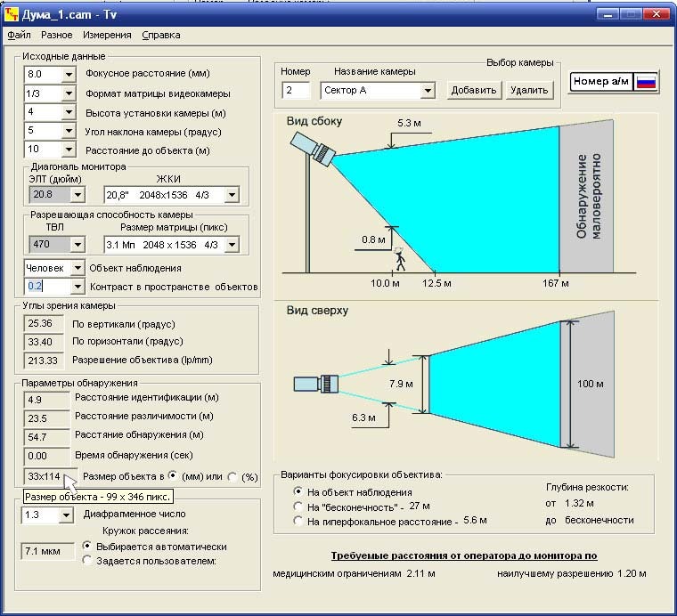Click the 100 м width label in top view
The width and height of the screenshot is (677, 616).
pyautogui.click(x=591, y=384)
